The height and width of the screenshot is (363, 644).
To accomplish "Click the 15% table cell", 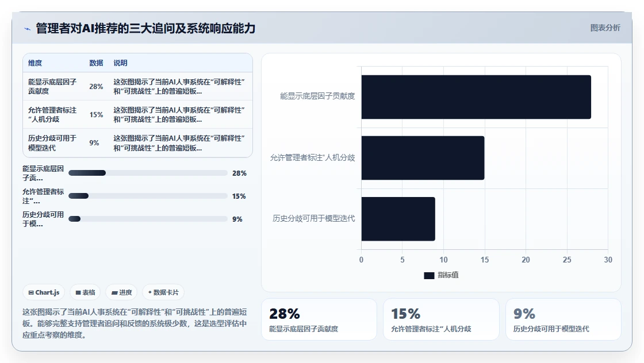I will [96, 115].
